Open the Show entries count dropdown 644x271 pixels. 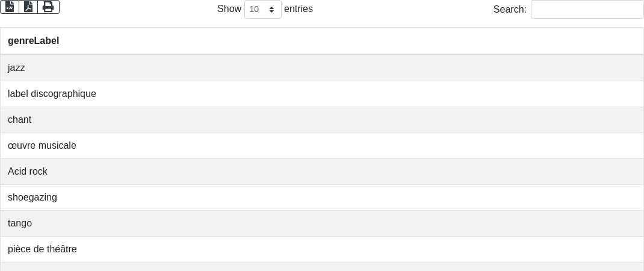(262, 10)
